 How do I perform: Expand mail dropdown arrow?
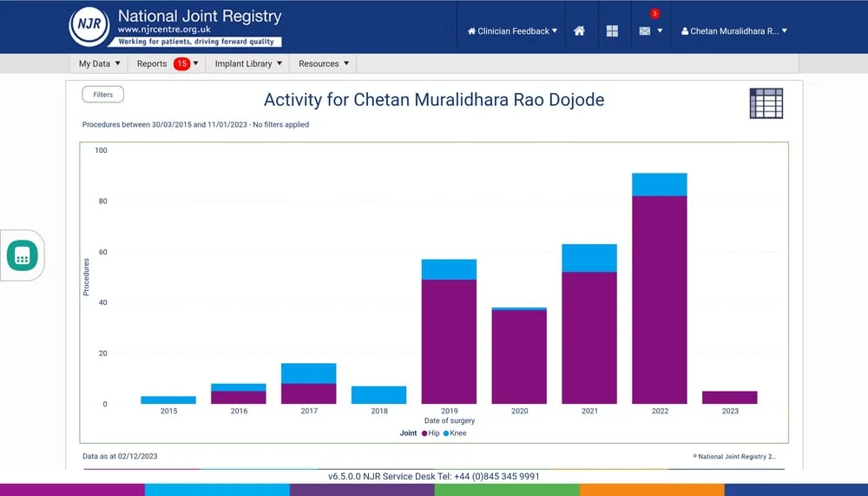(x=660, y=31)
